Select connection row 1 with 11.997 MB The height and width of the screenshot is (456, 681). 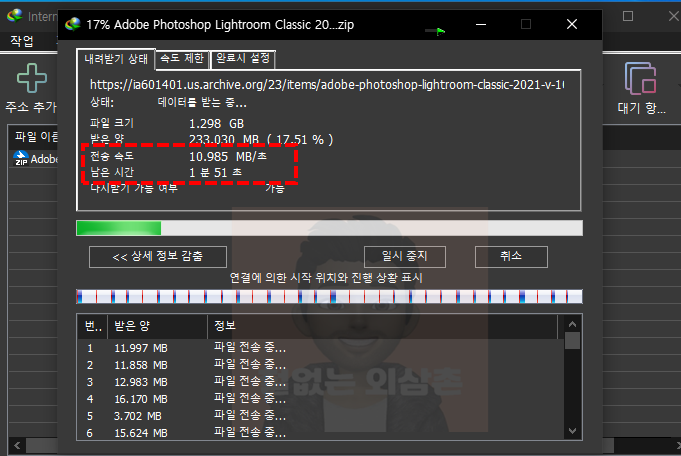tap(321, 348)
